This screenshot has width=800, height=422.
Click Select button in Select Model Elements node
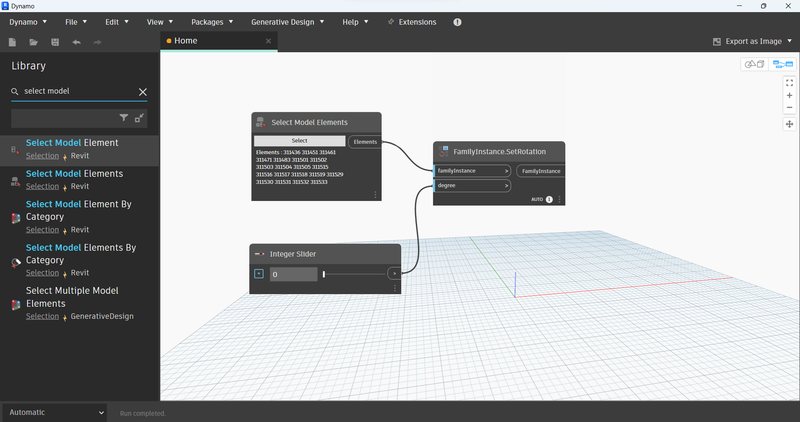299,140
